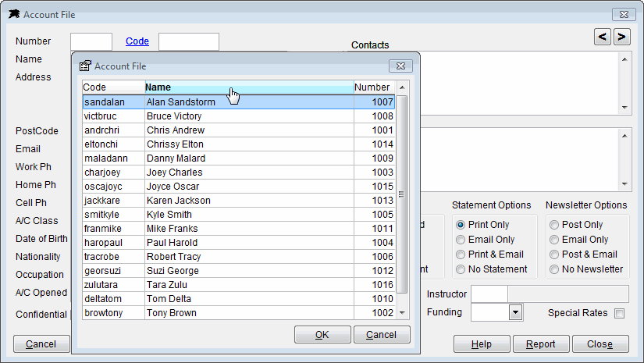This screenshot has width=644, height=363.
Task: Select Alan Sandstorm account row
Action: (238, 102)
